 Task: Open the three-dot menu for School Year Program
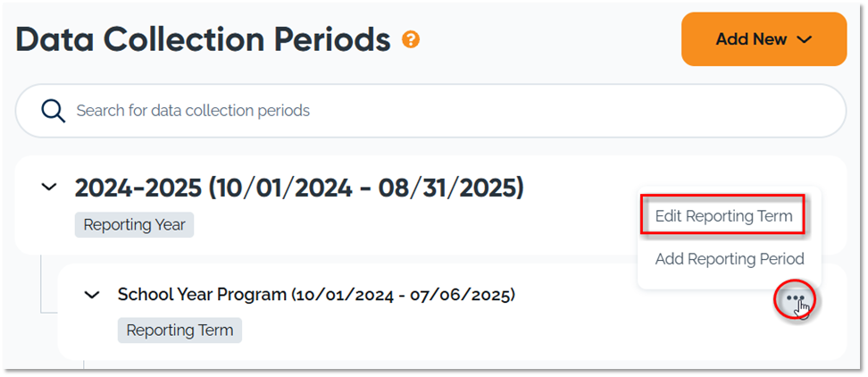click(x=796, y=298)
